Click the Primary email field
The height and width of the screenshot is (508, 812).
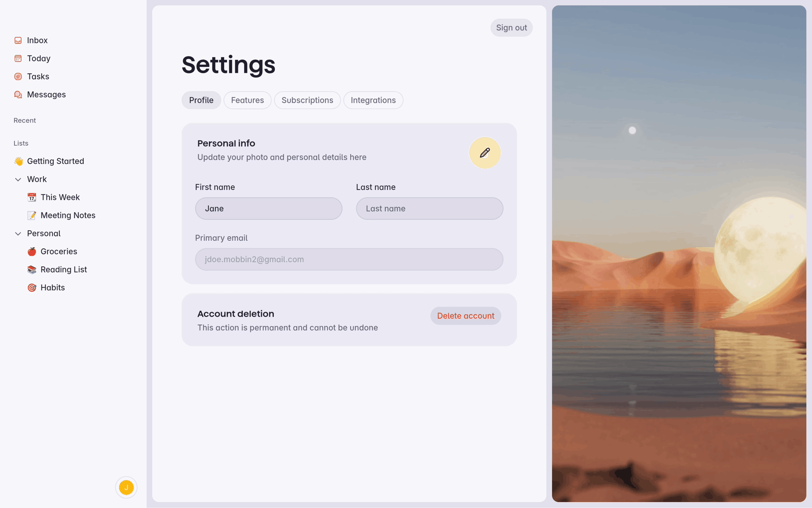(x=349, y=260)
